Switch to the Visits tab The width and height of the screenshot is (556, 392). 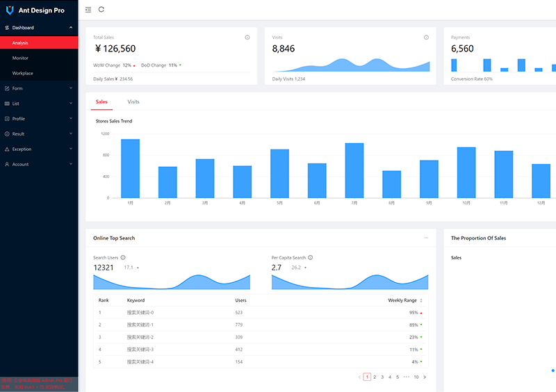[x=133, y=102]
